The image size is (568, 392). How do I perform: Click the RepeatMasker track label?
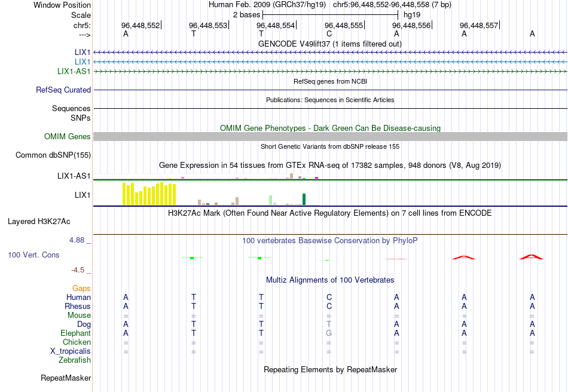(66, 378)
